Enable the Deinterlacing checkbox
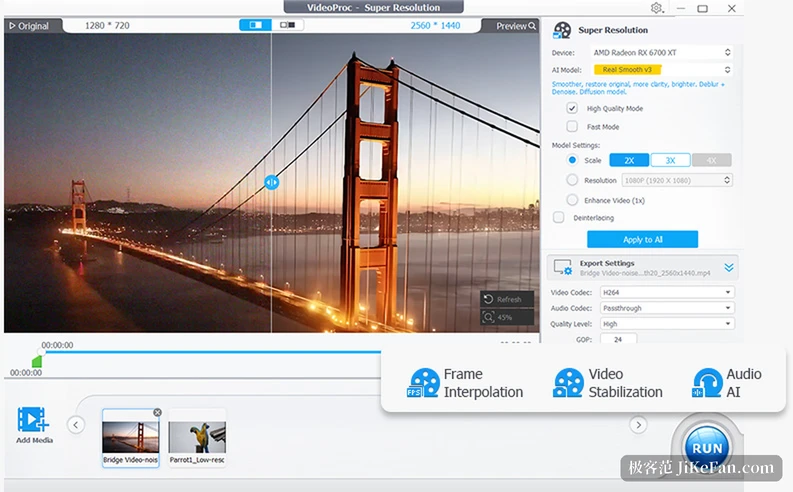The height and width of the screenshot is (492, 793). pos(558,217)
